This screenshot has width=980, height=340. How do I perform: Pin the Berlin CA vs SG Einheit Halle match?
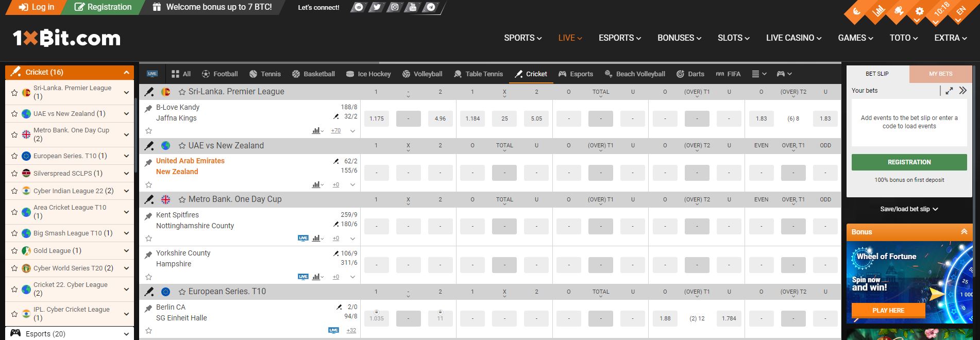coord(148,309)
